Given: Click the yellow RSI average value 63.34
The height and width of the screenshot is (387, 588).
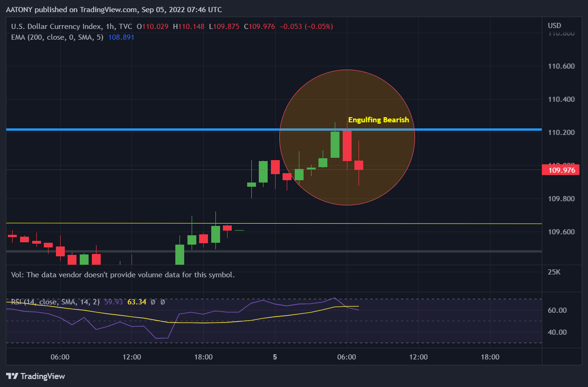Looking at the screenshot, I should (137, 302).
